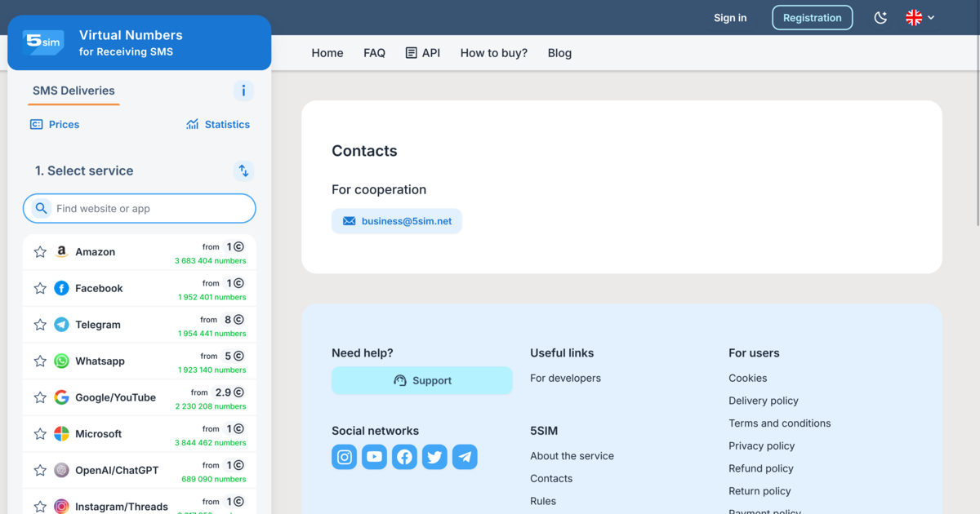This screenshot has width=980, height=514.
Task: Click the Registration button
Action: click(x=813, y=18)
